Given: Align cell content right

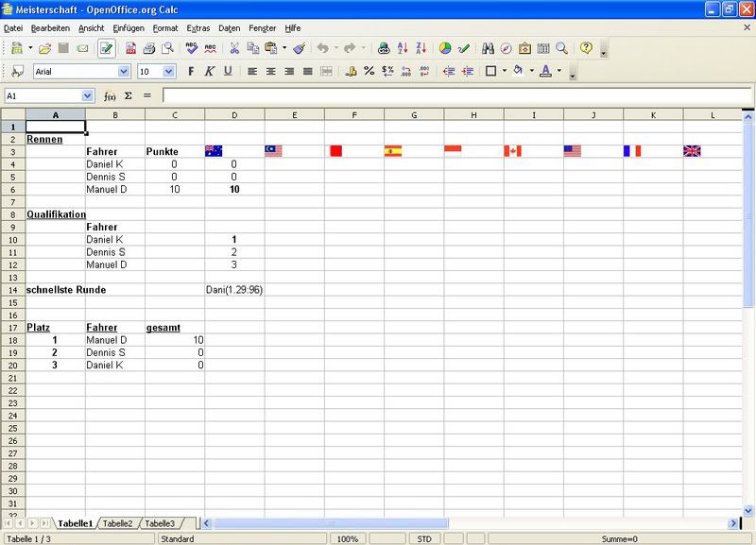Looking at the screenshot, I should coord(289,72).
